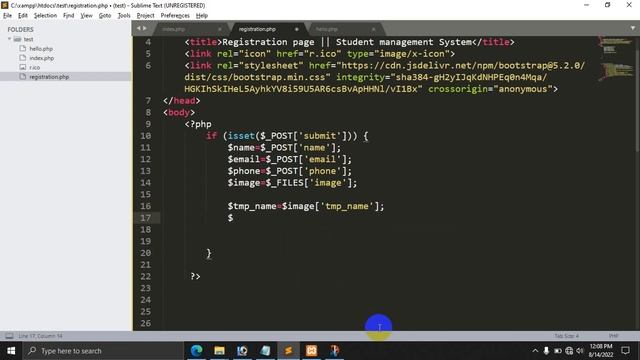This screenshot has width=640, height=360.
Task: Open Windows Start menu
Action: click(11, 351)
